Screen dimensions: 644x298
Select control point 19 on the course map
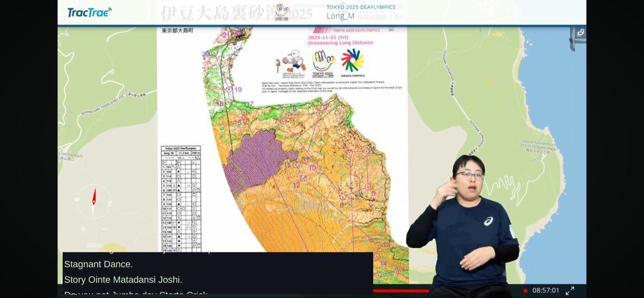pyautogui.click(x=229, y=89)
